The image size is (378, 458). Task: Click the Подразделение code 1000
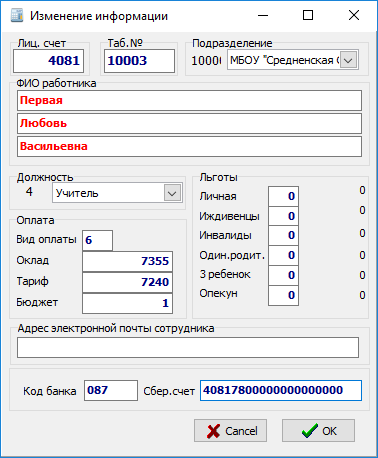[x=206, y=61]
